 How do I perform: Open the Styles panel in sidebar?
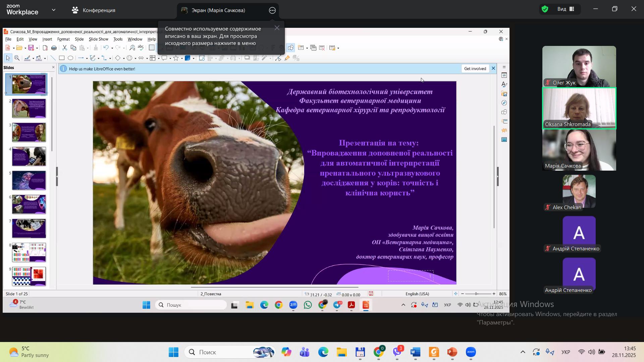504,84
